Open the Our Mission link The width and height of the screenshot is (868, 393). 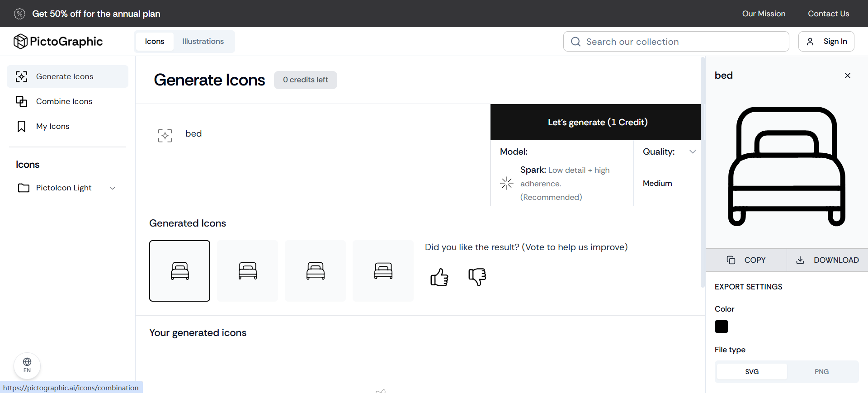tap(764, 14)
